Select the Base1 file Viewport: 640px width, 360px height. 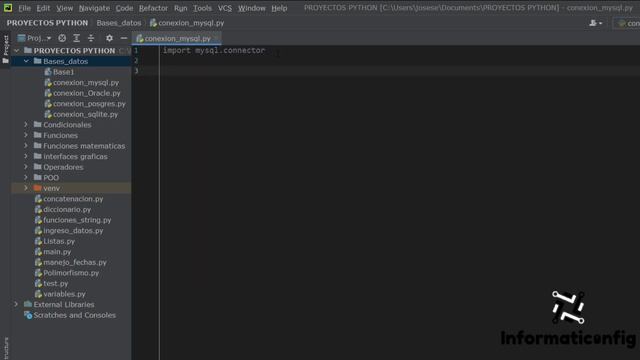(x=60, y=72)
